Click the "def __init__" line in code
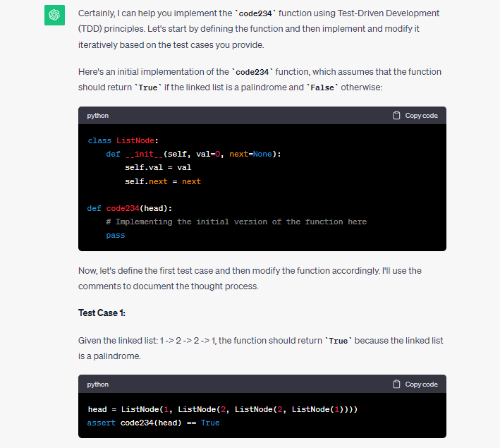This screenshot has height=448, width=500. (x=194, y=155)
